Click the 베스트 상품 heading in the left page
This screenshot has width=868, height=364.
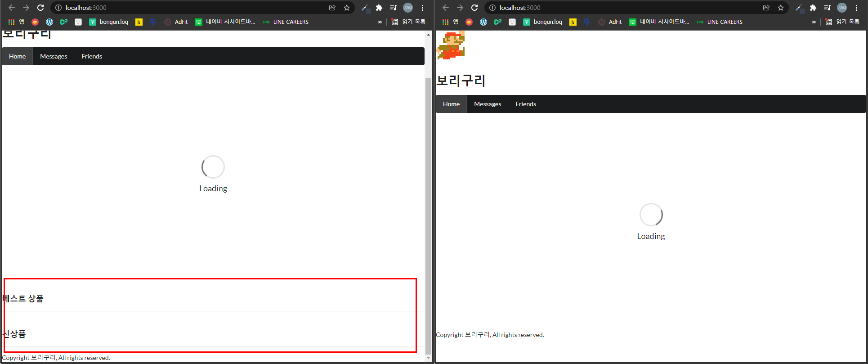click(x=23, y=298)
